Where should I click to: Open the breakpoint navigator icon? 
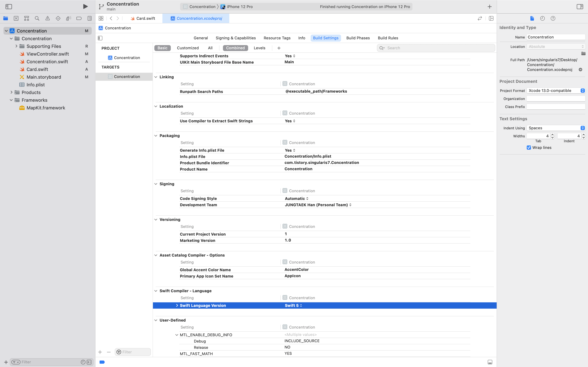point(79,19)
